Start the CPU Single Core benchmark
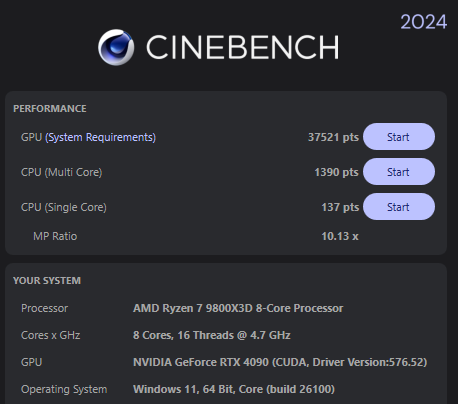Screen dimensions: 458x404 (x=399, y=207)
